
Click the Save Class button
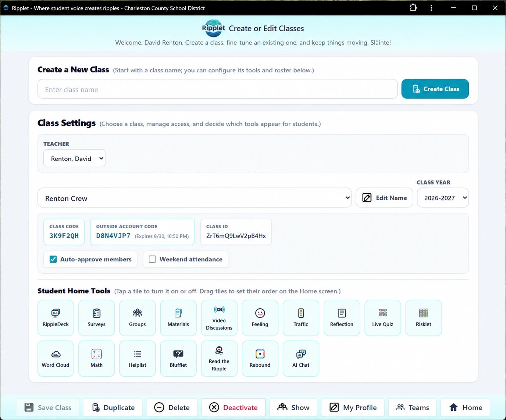point(48,408)
